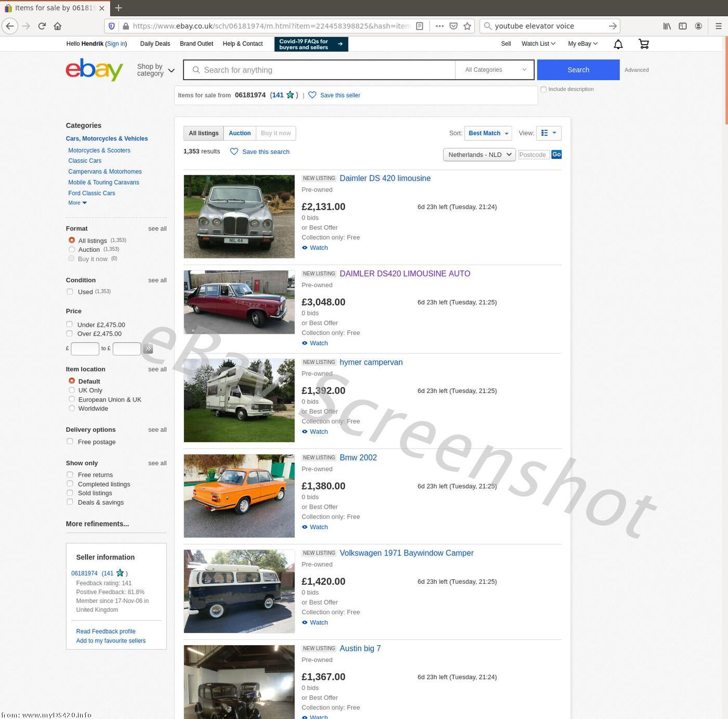Open the Daily Deals menu link
Screen dimensions: 728x719
pos(155,44)
